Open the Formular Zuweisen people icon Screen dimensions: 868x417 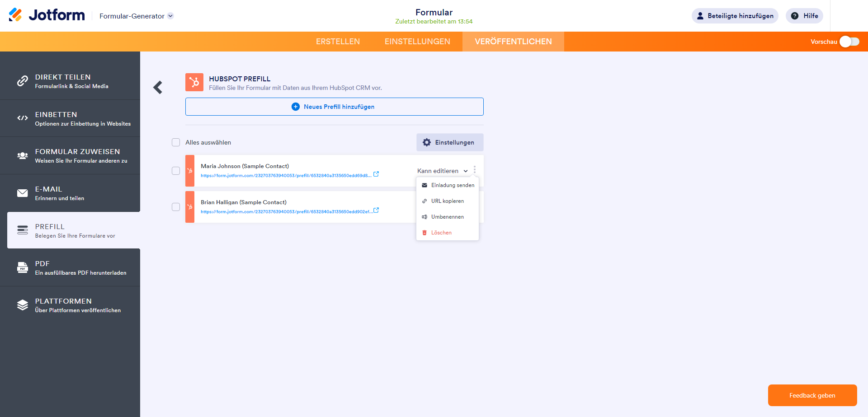23,155
